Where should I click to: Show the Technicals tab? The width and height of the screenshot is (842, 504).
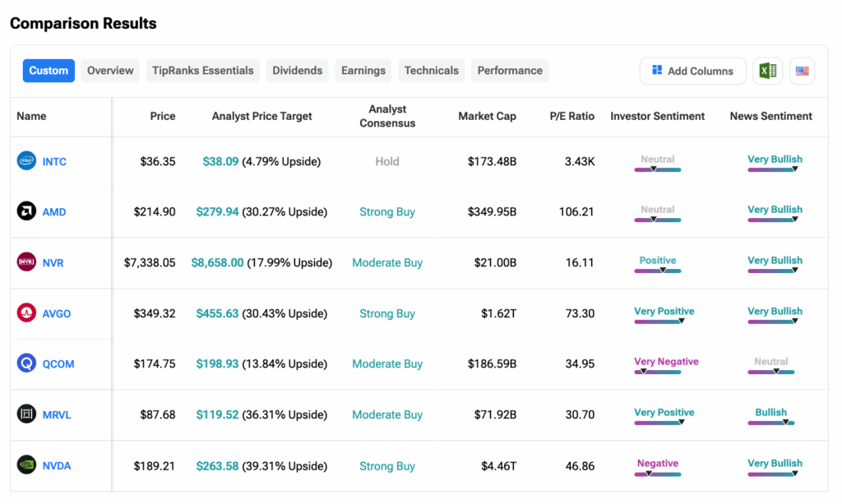click(x=431, y=71)
